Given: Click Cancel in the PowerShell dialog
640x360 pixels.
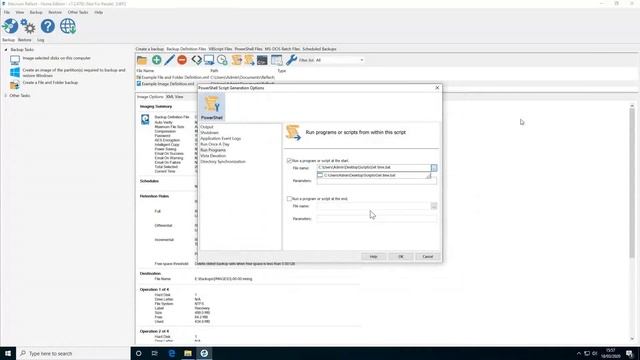Looking at the screenshot, I should point(427,256).
